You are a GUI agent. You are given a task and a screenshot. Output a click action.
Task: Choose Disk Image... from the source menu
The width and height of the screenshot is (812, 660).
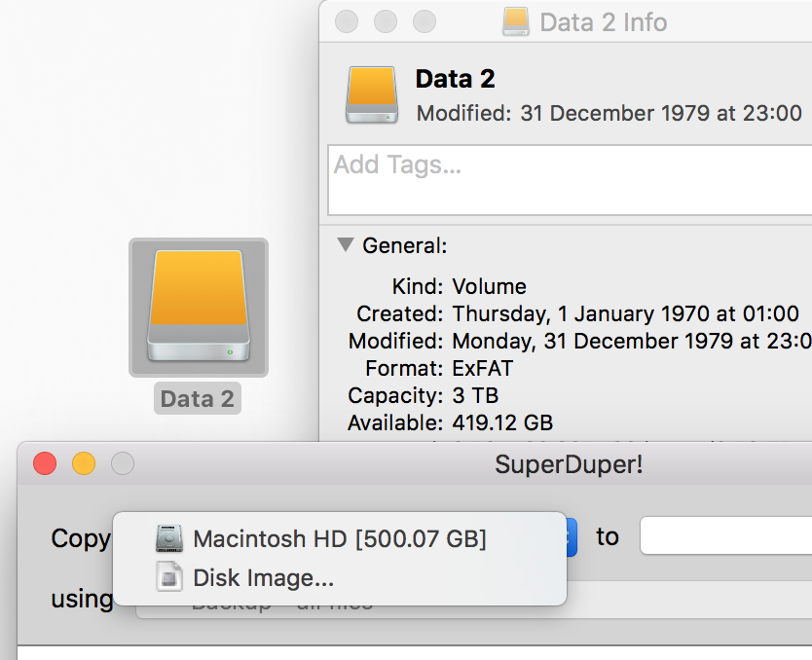(340, 577)
